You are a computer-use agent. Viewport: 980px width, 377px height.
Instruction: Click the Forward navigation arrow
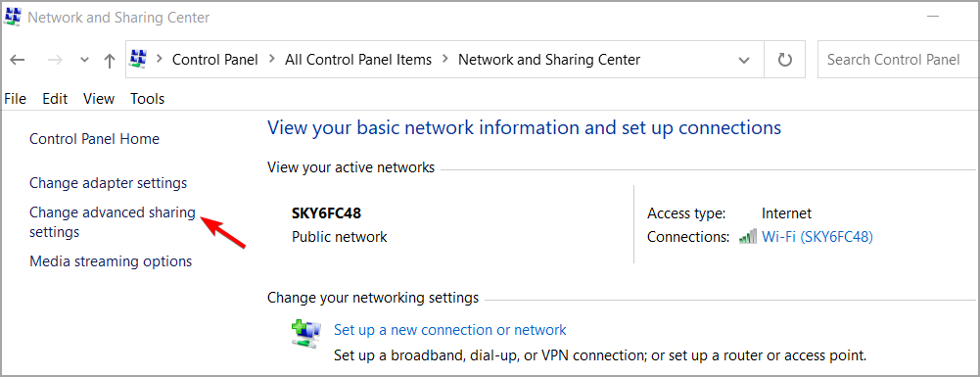click(55, 60)
